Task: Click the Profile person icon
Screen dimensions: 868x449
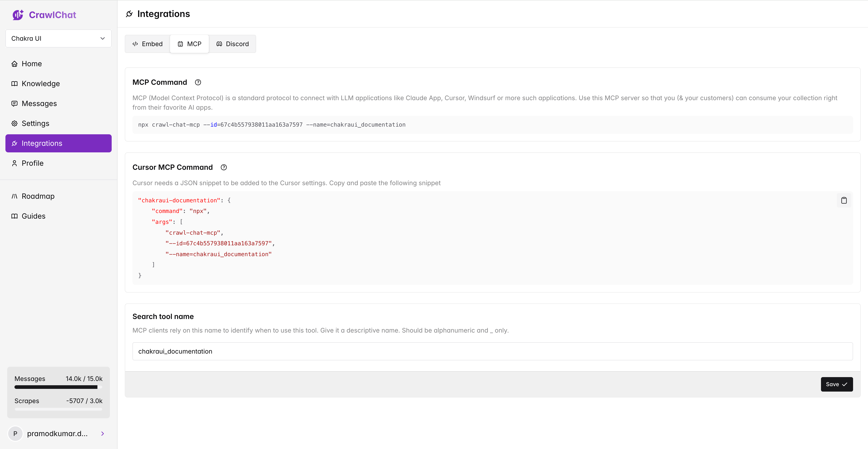Action: coord(14,163)
